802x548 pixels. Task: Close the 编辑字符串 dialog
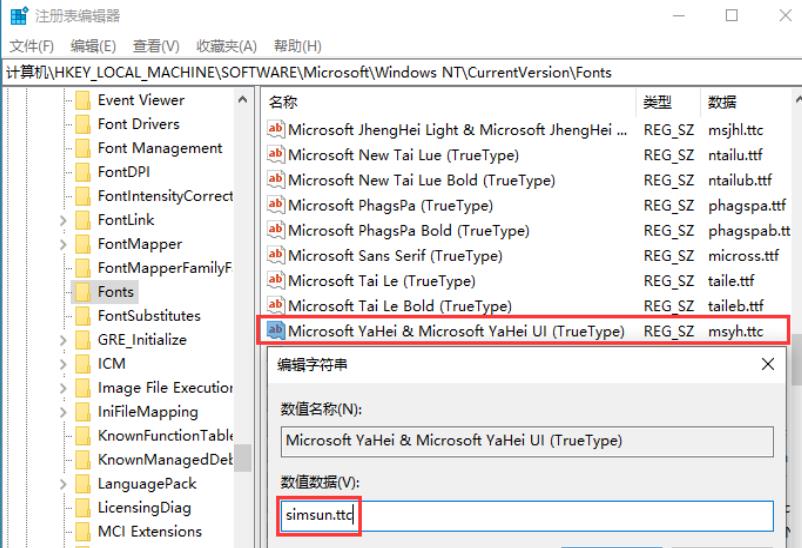pos(768,365)
